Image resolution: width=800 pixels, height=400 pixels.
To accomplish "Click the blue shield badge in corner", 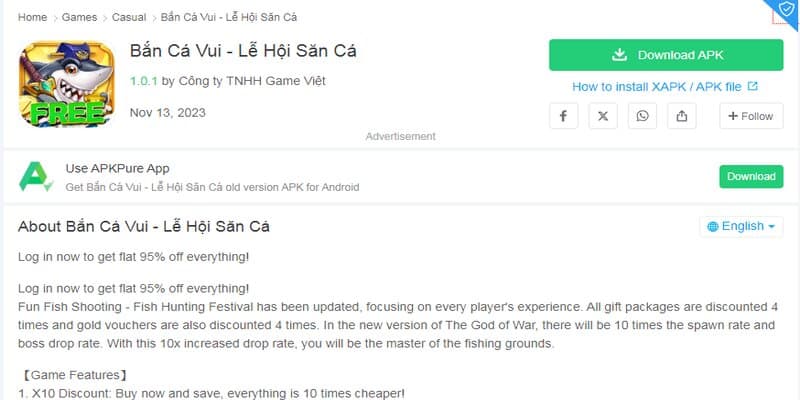I will click(x=786, y=9).
